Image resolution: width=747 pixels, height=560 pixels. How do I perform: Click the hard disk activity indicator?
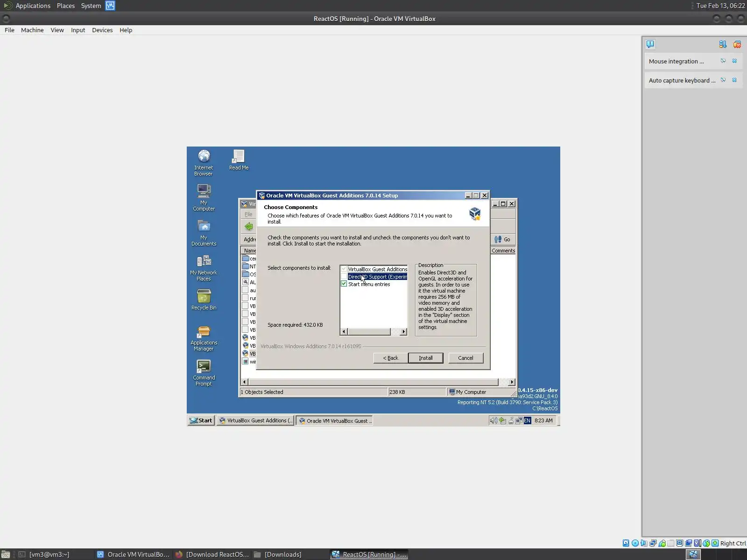tap(626, 543)
